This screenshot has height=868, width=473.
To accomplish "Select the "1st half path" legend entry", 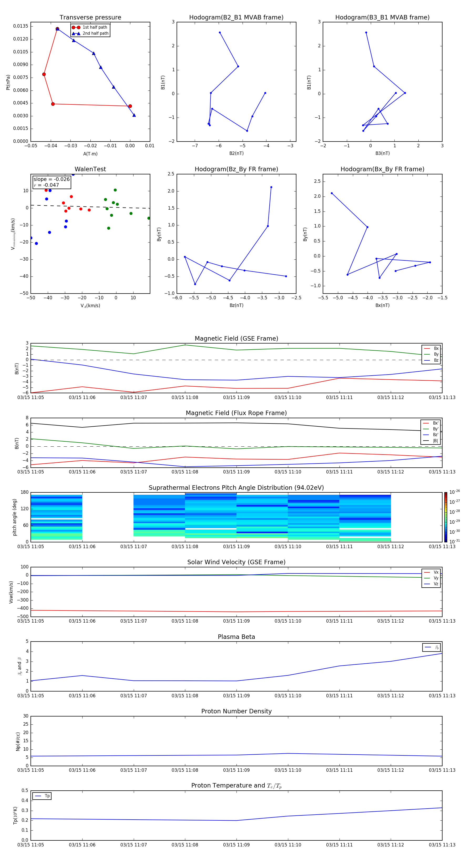I will coord(90,27).
